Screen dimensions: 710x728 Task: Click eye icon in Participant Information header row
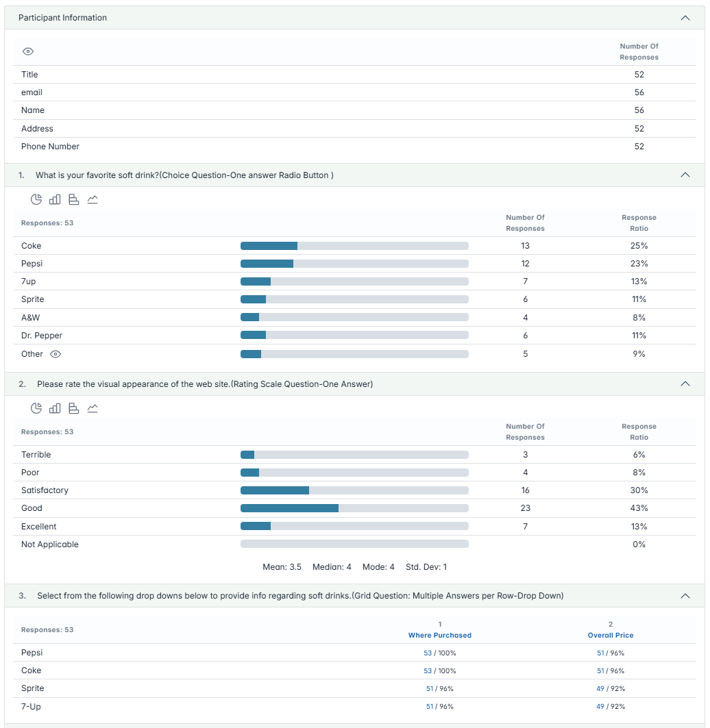[28, 52]
